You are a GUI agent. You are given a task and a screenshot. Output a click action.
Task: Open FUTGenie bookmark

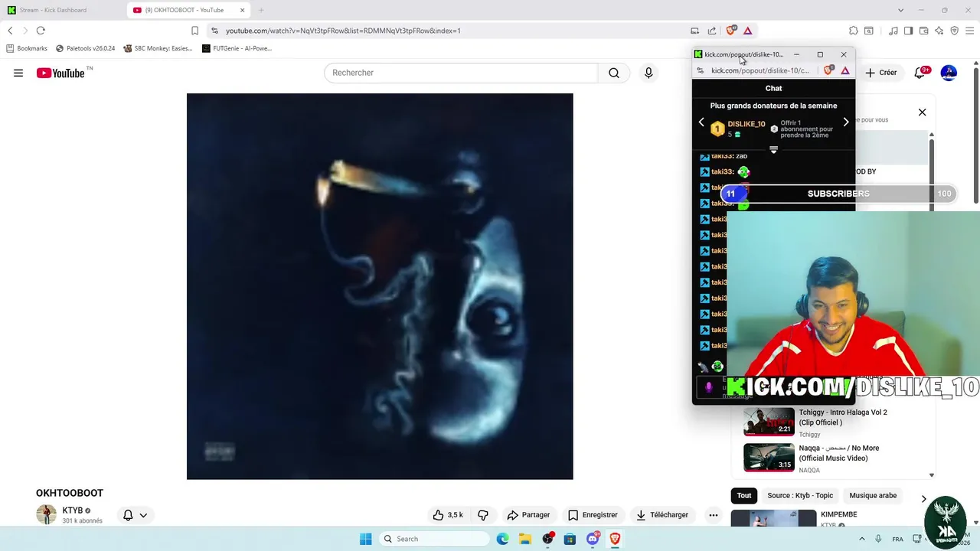tap(237, 48)
